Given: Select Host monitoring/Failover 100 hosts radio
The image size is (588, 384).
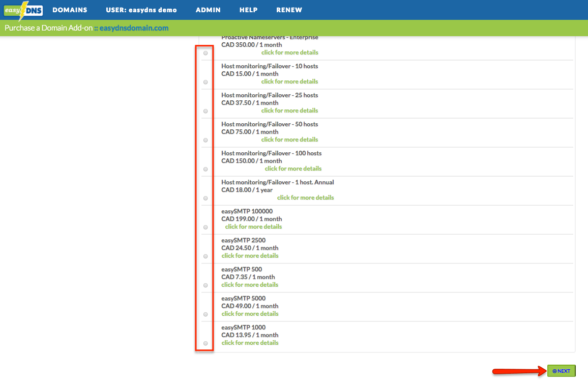Looking at the screenshot, I should tap(205, 169).
